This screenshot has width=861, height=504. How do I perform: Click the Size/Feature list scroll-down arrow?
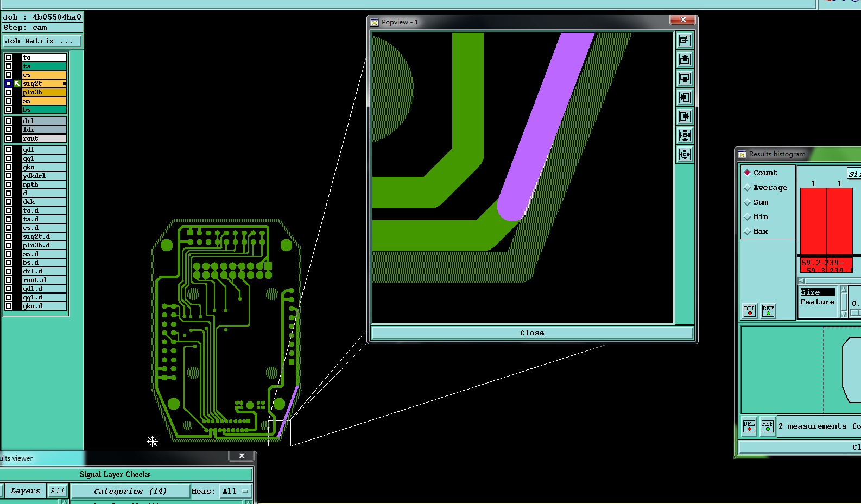[844, 314]
